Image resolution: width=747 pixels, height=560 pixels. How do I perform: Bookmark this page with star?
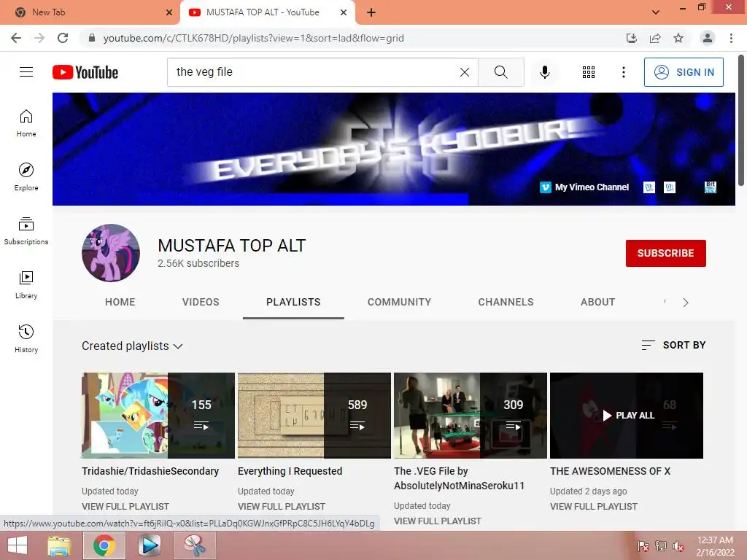678,38
